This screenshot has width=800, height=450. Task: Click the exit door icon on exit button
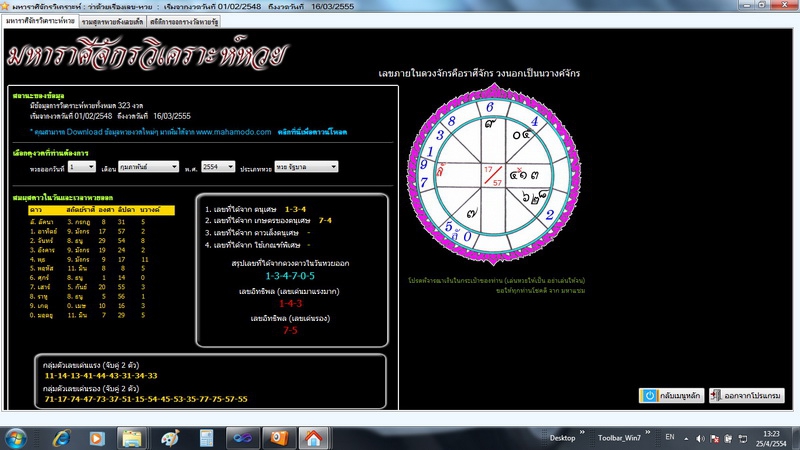pyautogui.click(x=716, y=395)
